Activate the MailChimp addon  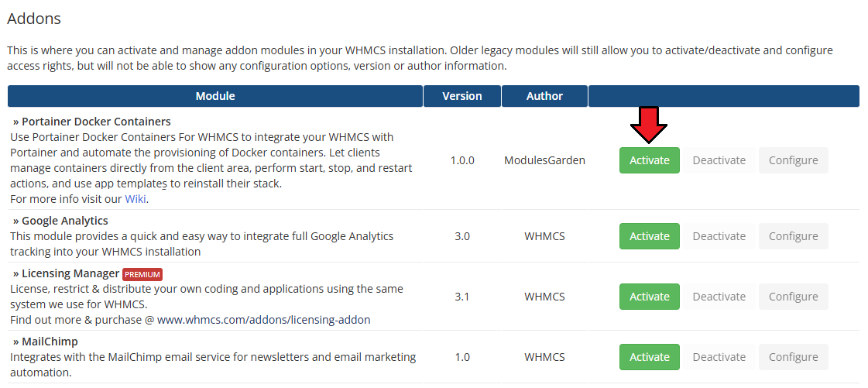[x=650, y=357]
